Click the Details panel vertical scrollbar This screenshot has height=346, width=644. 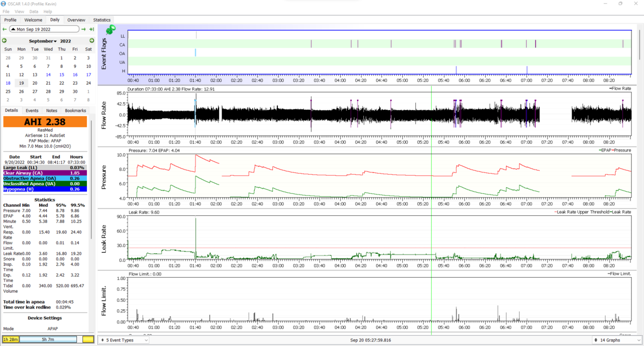[x=92, y=181]
